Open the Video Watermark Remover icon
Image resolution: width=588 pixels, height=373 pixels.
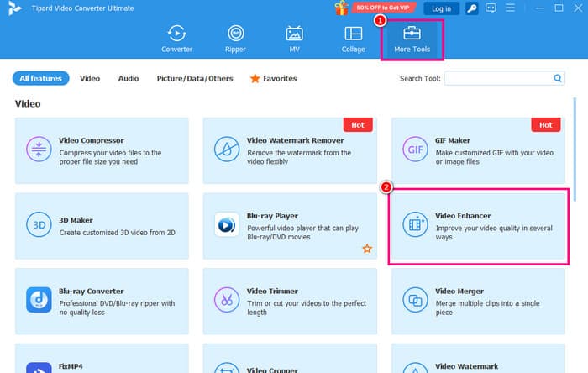pyautogui.click(x=227, y=150)
